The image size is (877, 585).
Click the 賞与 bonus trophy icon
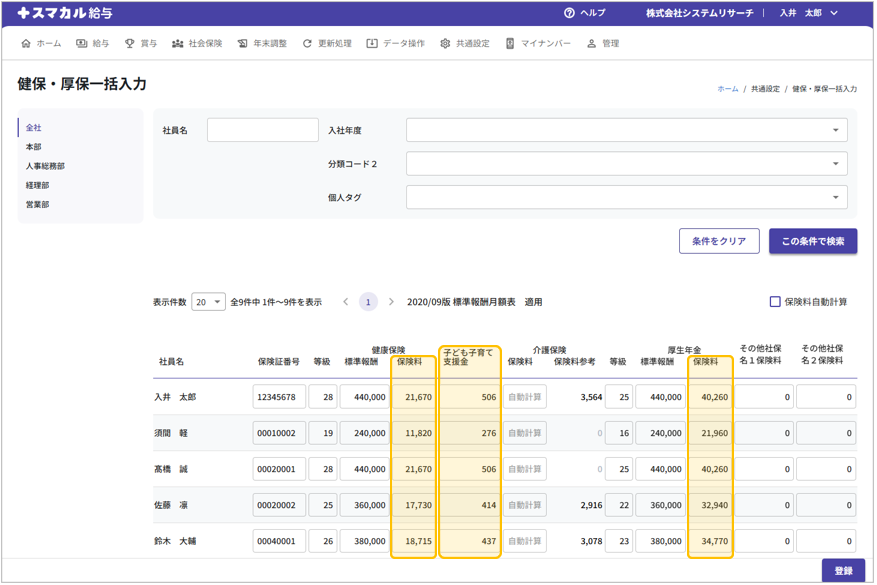coord(129,44)
